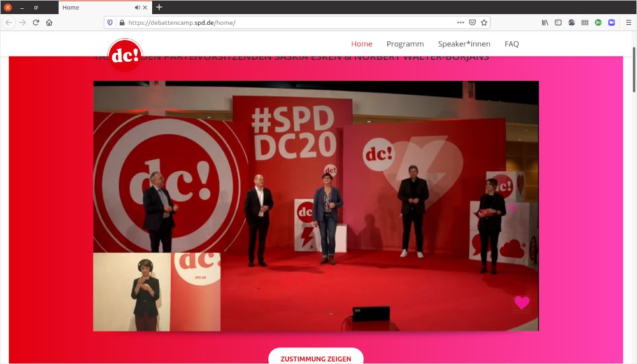This screenshot has width=637, height=364.
Task: Close the browser window
Action: 8,7
